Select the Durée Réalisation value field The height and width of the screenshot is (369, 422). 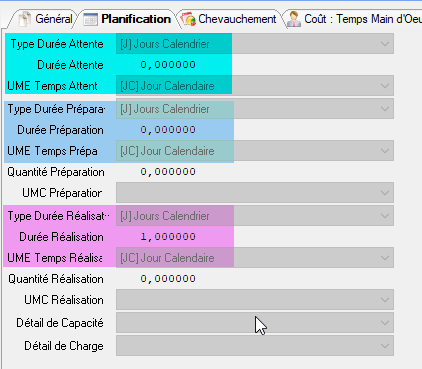coord(168,237)
